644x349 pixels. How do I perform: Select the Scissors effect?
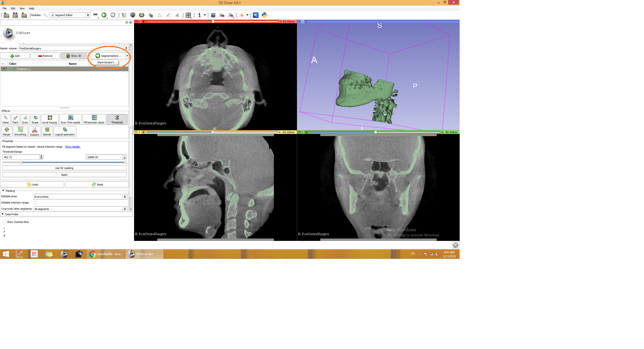(x=35, y=131)
